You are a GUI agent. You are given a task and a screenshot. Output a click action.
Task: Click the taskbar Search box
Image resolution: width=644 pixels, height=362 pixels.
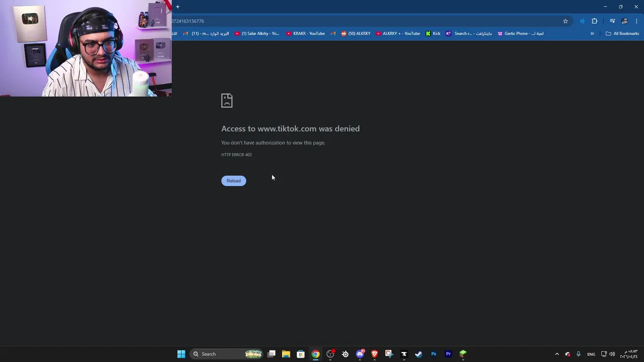pos(226,354)
